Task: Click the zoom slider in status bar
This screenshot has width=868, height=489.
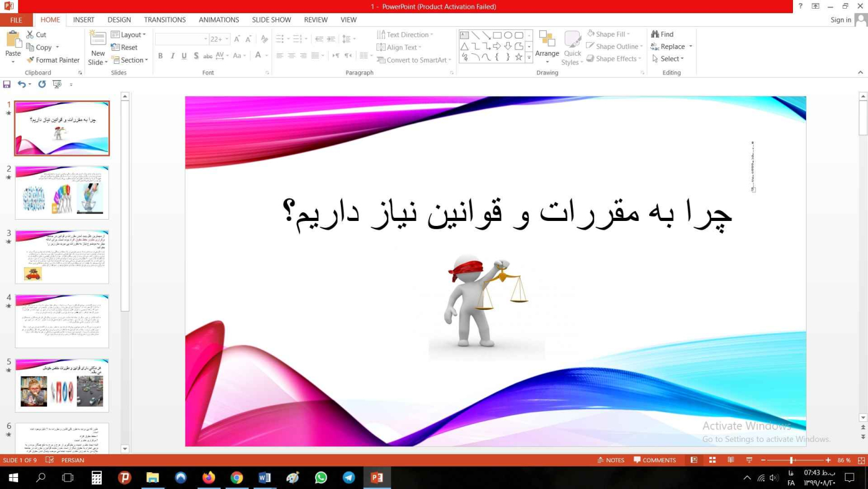Action: point(792,460)
